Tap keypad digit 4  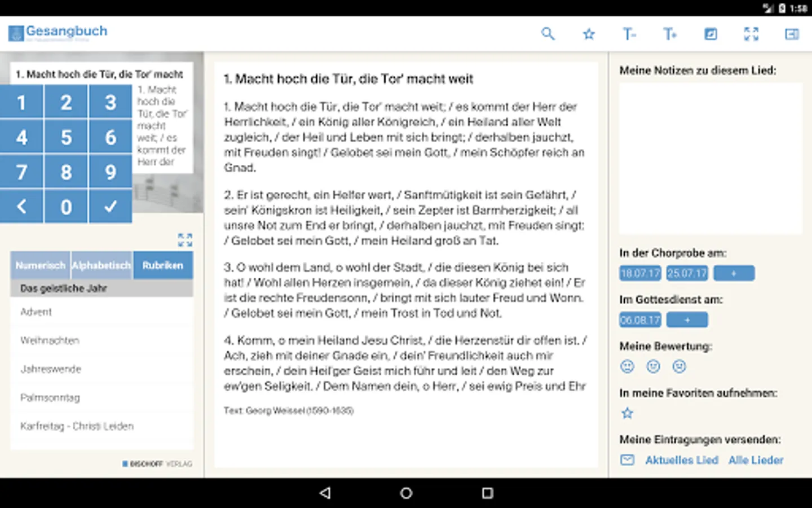[x=21, y=137]
